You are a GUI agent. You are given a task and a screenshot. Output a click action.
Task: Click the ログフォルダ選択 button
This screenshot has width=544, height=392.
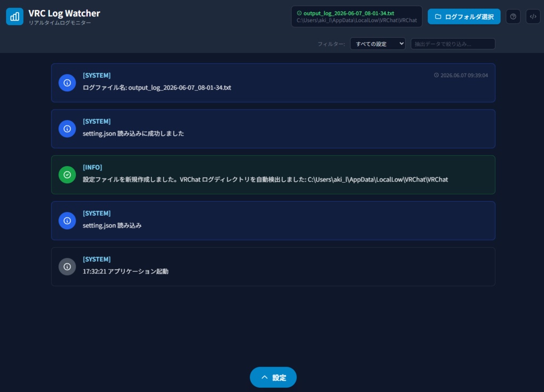(464, 16)
